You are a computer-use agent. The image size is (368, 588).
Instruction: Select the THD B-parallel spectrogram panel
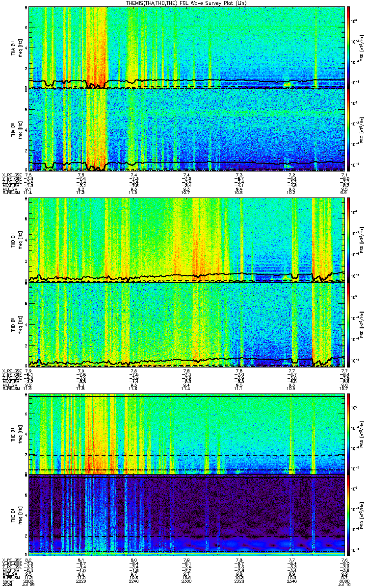pos(186,325)
